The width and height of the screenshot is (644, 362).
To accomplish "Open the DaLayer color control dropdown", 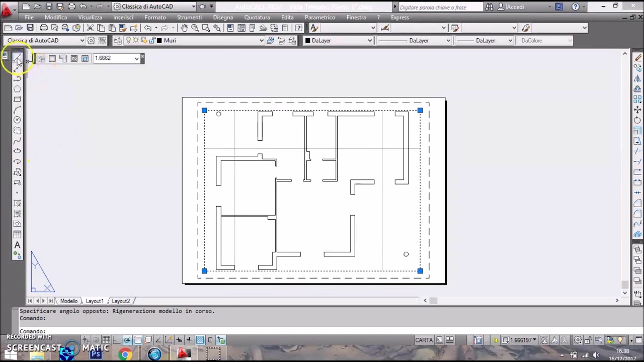I will click(x=370, y=40).
